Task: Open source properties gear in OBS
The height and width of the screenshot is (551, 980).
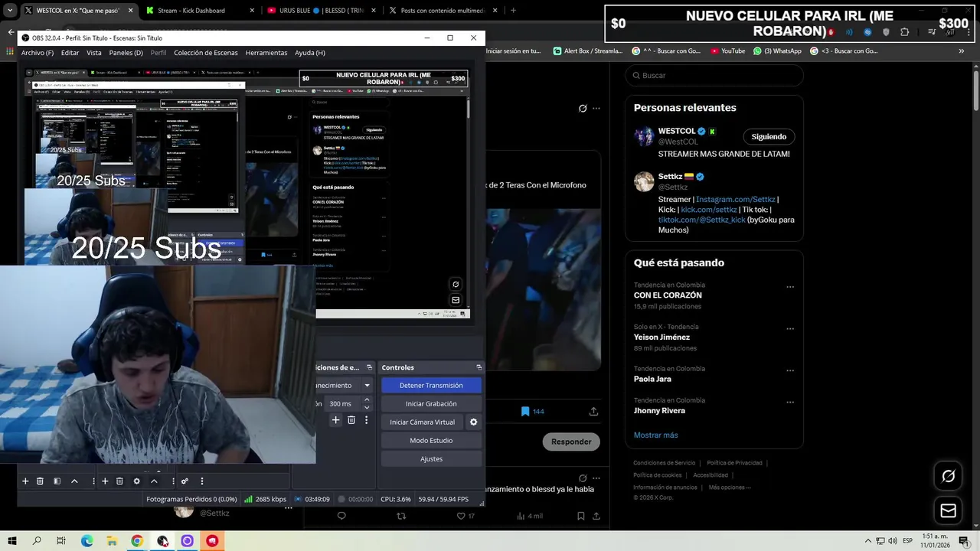Action: pos(136,481)
